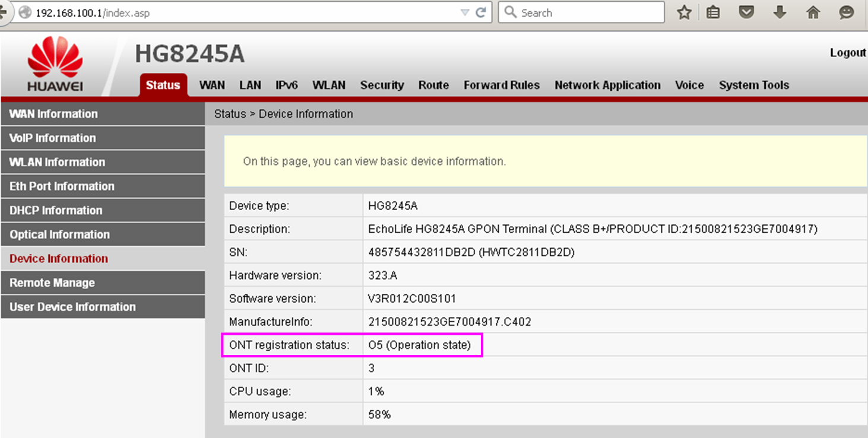Open the URL history dropdown arrow
This screenshot has width=868, height=438.
[465, 12]
